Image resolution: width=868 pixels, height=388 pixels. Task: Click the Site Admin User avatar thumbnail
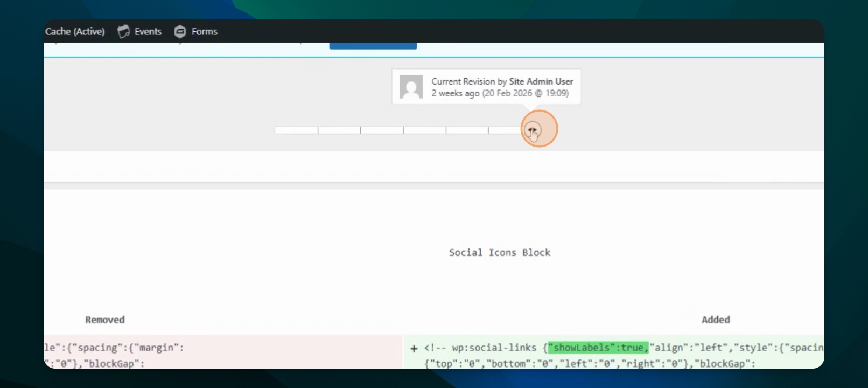(x=411, y=87)
